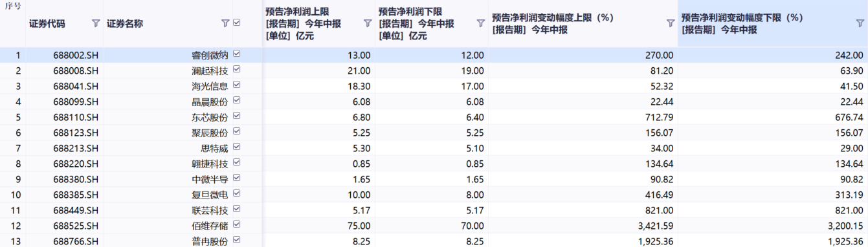
Task: Click 预告净利润变动幅度下限（%） header
Action: 742,23
